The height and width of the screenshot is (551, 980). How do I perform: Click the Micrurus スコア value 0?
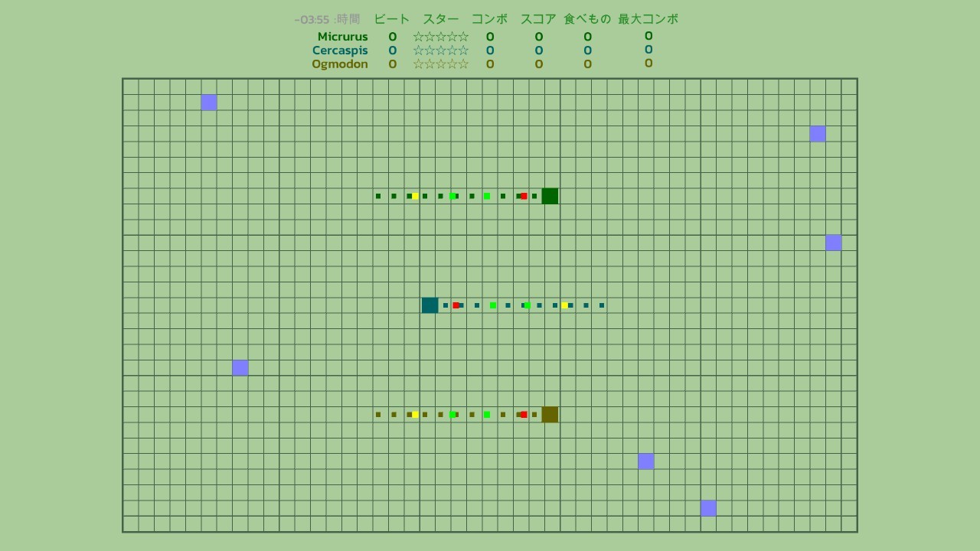pyautogui.click(x=539, y=37)
